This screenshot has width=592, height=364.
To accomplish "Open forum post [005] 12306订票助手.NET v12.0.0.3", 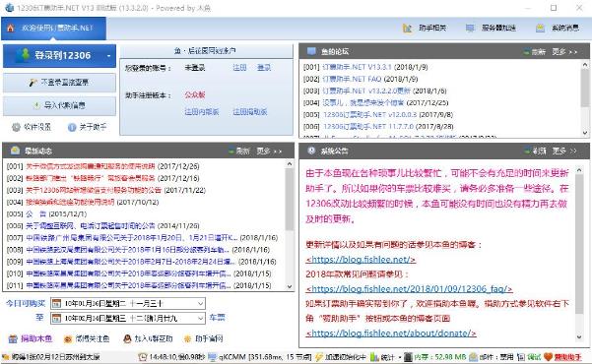I will pos(370,115).
